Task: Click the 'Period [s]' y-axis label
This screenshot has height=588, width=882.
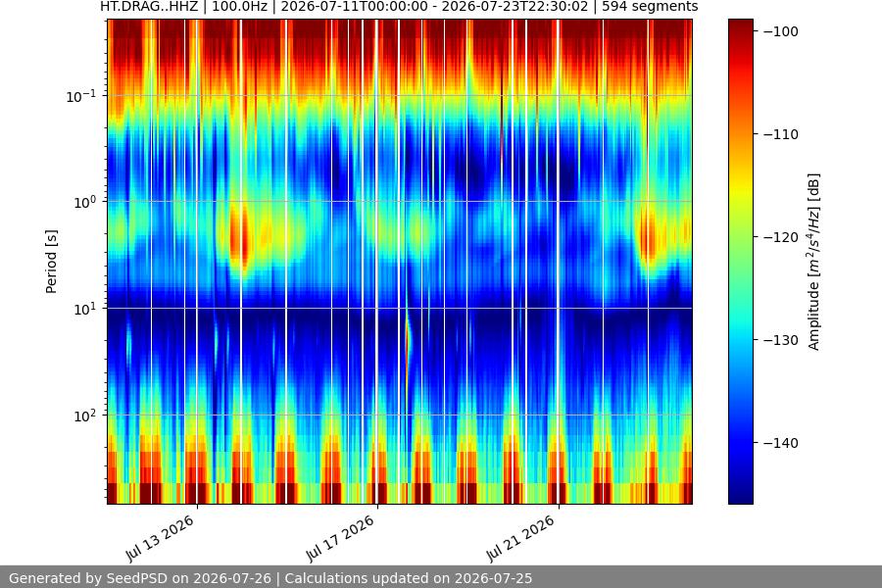Action: [51, 262]
